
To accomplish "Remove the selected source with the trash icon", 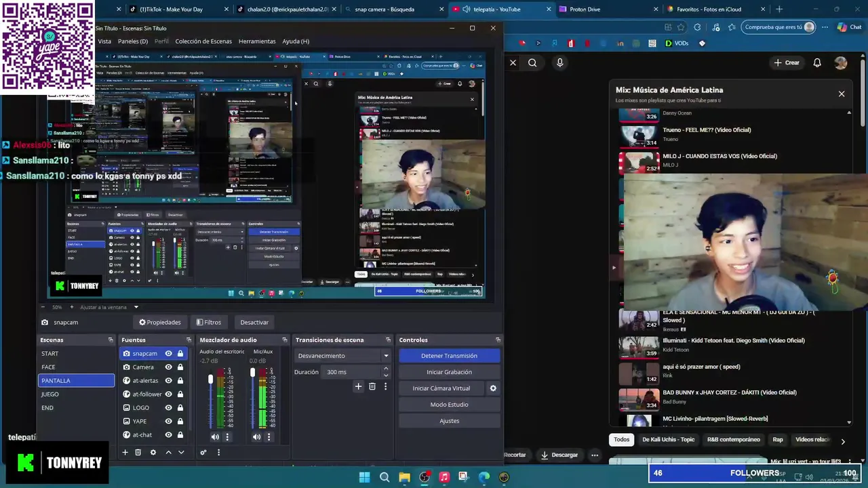I will [138, 452].
